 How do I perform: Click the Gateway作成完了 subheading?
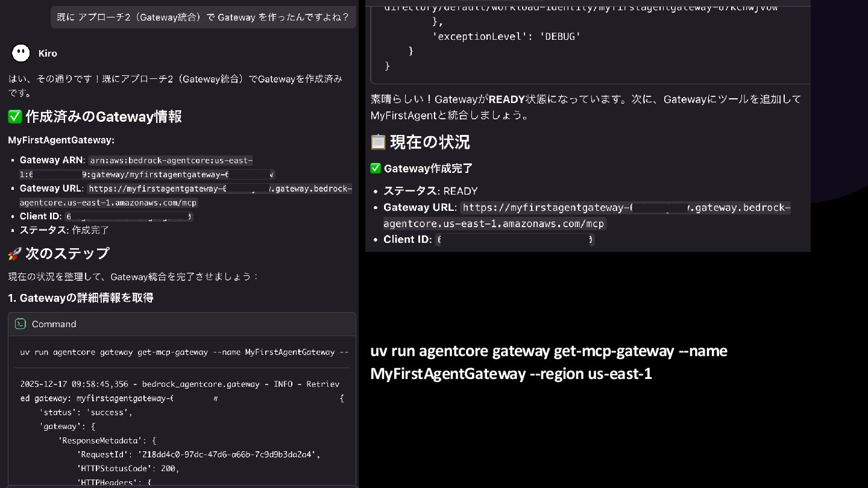coord(428,168)
